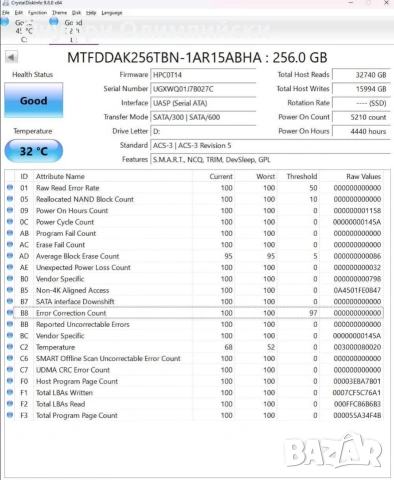This screenshot has width=394, height=480.
Task: Click status icon for SATA Interface Downshift
Action: coord(10,301)
